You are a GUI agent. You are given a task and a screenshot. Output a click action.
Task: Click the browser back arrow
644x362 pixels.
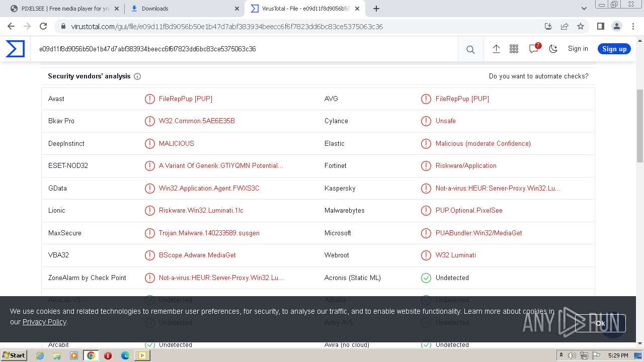(x=11, y=26)
